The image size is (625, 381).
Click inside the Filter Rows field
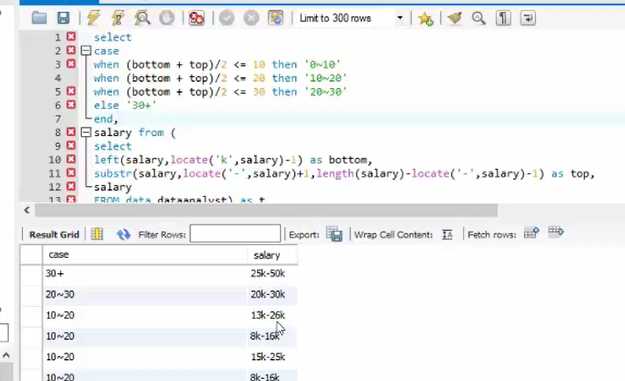pos(235,234)
